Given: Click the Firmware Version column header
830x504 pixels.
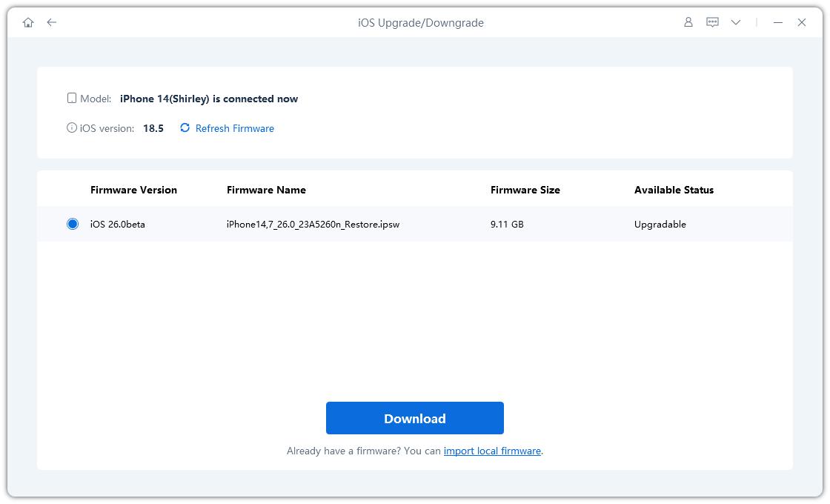Looking at the screenshot, I should [133, 190].
